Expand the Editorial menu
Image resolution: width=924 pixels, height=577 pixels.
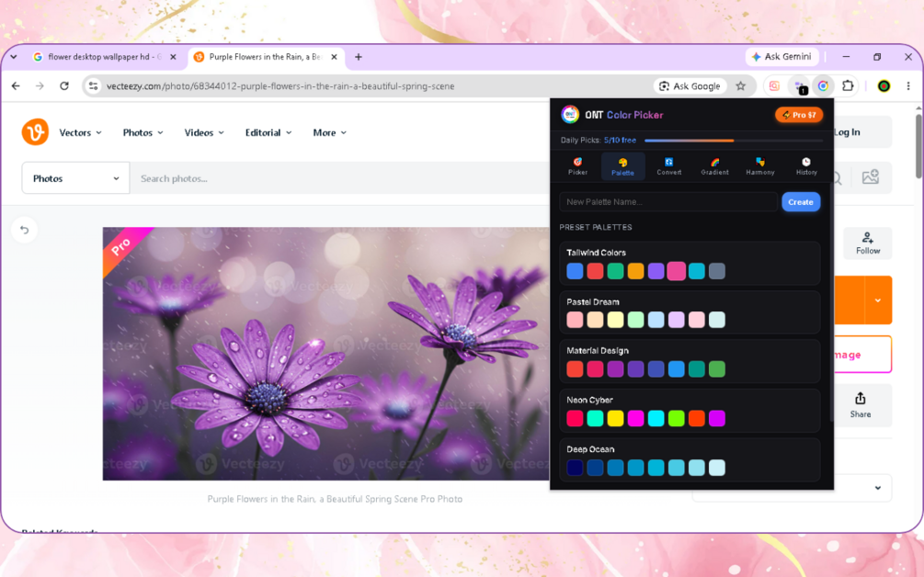click(x=268, y=132)
